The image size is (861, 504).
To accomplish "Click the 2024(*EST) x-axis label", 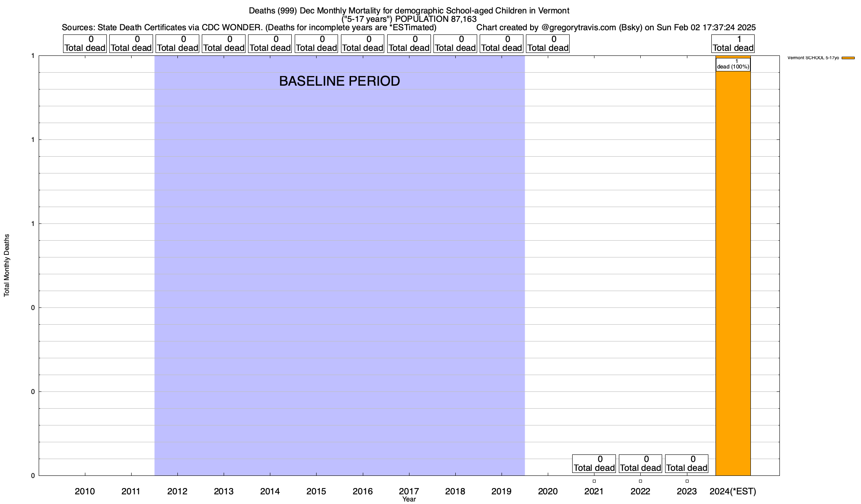I will tap(733, 491).
